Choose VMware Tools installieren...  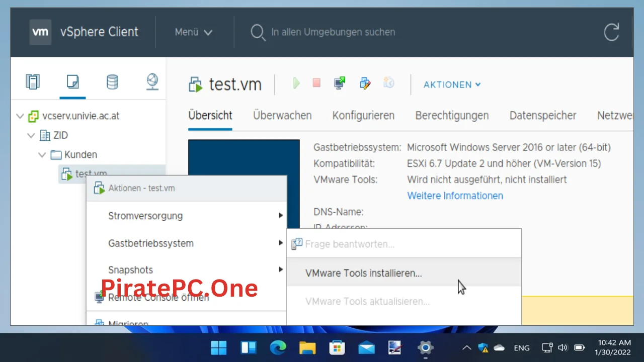404,273
